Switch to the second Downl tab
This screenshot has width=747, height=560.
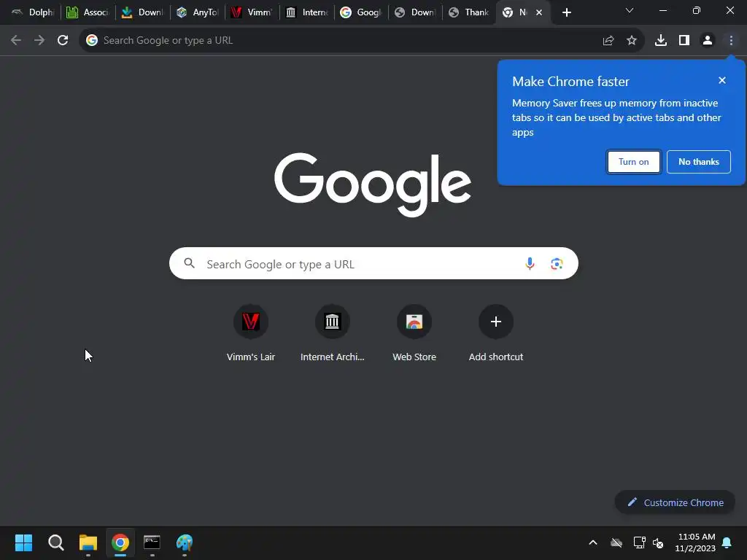tap(415, 12)
